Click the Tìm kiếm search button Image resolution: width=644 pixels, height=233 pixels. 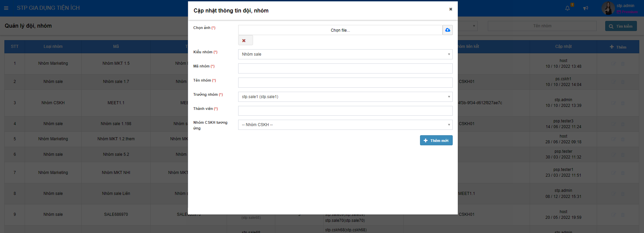[621, 26]
